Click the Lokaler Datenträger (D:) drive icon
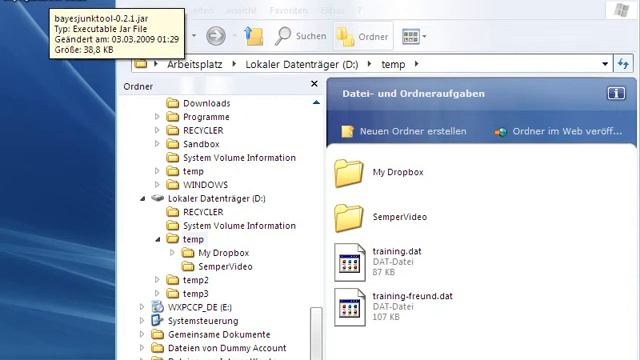The width and height of the screenshot is (640, 360). pos(158,198)
